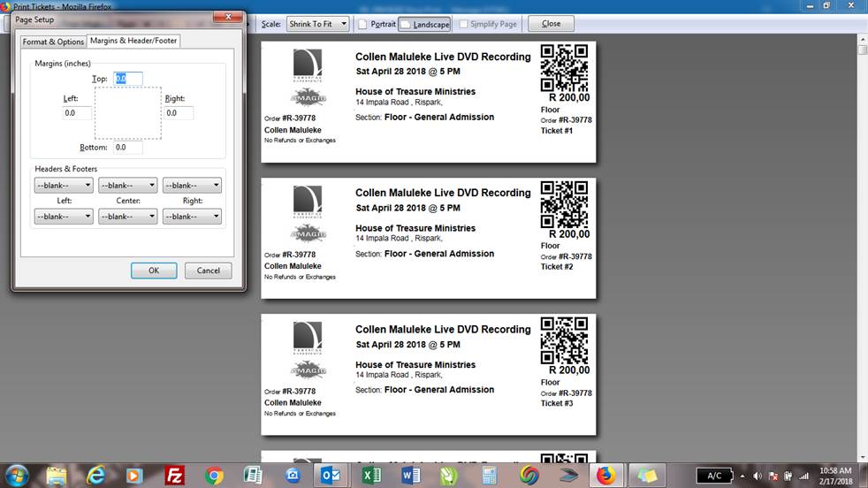Viewport: 868px width, 488px height.
Task: Open the camera app taskbar icon
Action: pyautogui.click(x=293, y=476)
